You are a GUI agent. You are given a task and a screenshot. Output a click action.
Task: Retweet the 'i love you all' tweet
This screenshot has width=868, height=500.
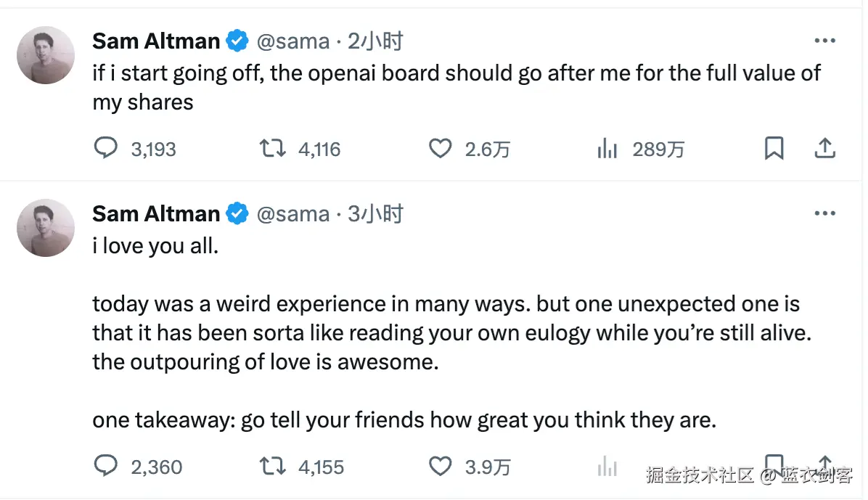tap(273, 466)
